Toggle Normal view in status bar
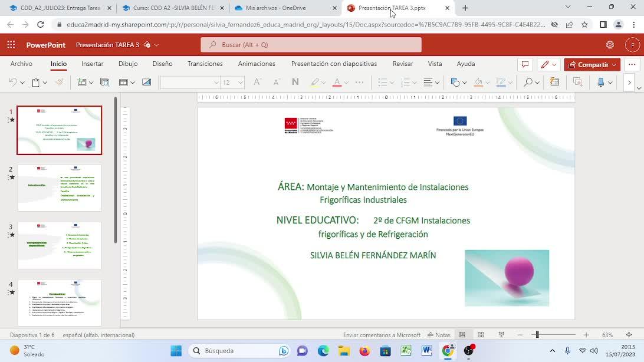Screen dimensions: 644x362 pyautogui.click(x=462, y=335)
